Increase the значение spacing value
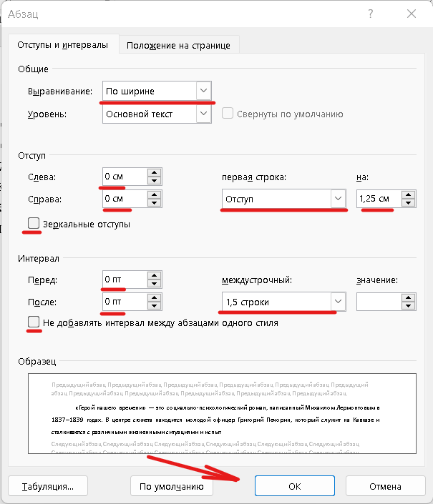Image resolution: width=433 pixels, height=504 pixels. point(408,297)
